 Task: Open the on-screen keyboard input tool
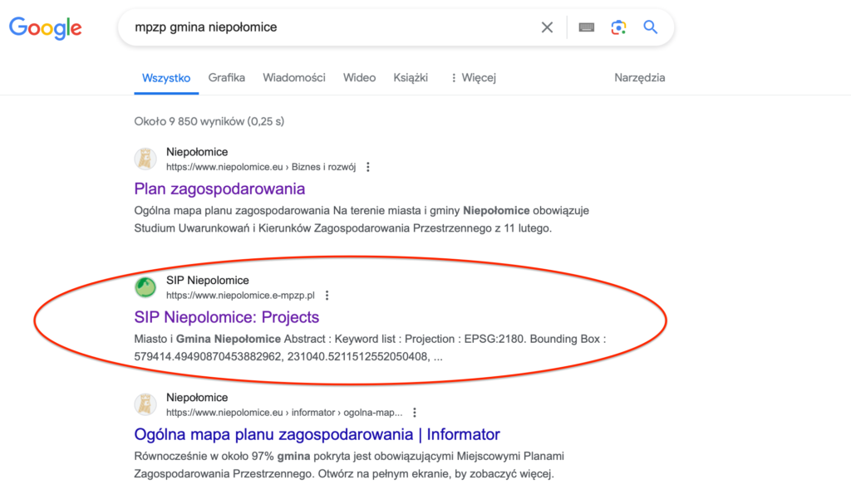[x=586, y=27]
